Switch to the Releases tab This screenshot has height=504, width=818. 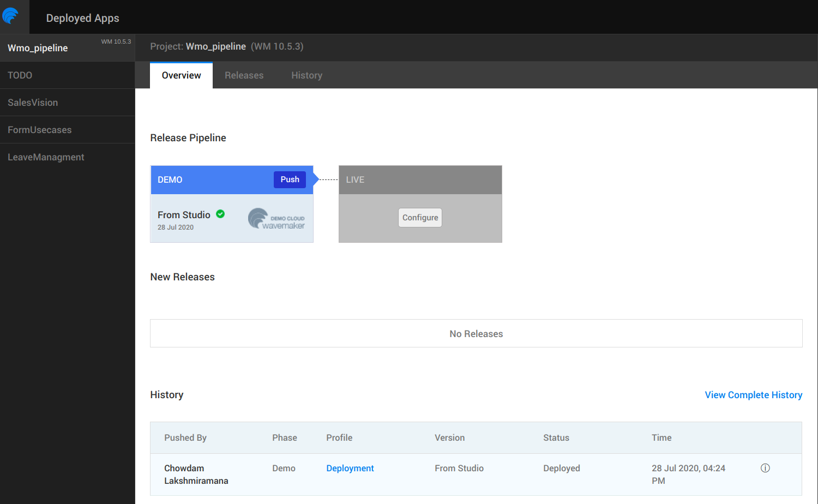click(244, 75)
